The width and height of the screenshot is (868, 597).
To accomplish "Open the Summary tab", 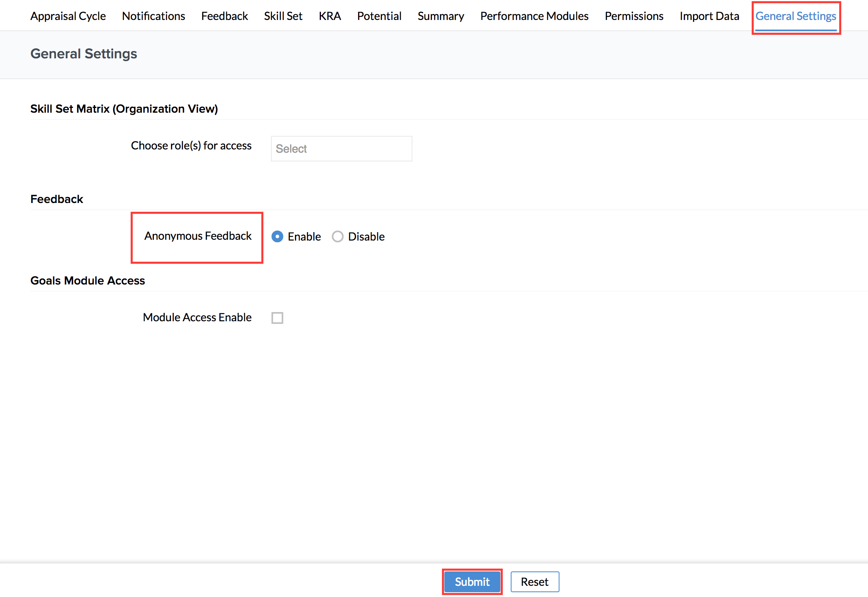I will click(441, 16).
